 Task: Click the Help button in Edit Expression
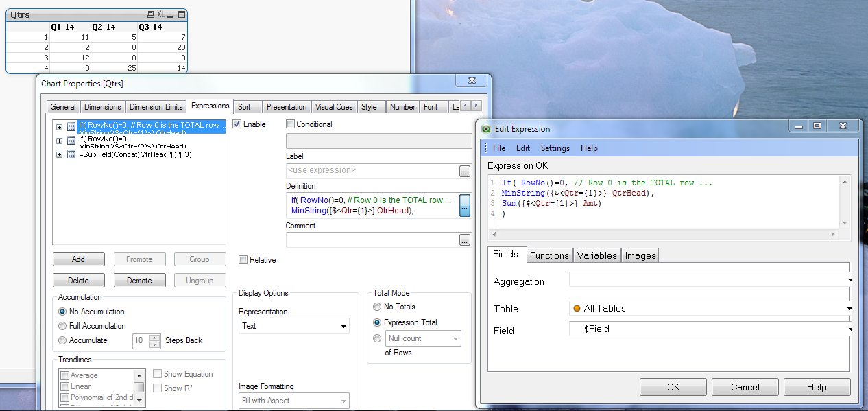817,387
